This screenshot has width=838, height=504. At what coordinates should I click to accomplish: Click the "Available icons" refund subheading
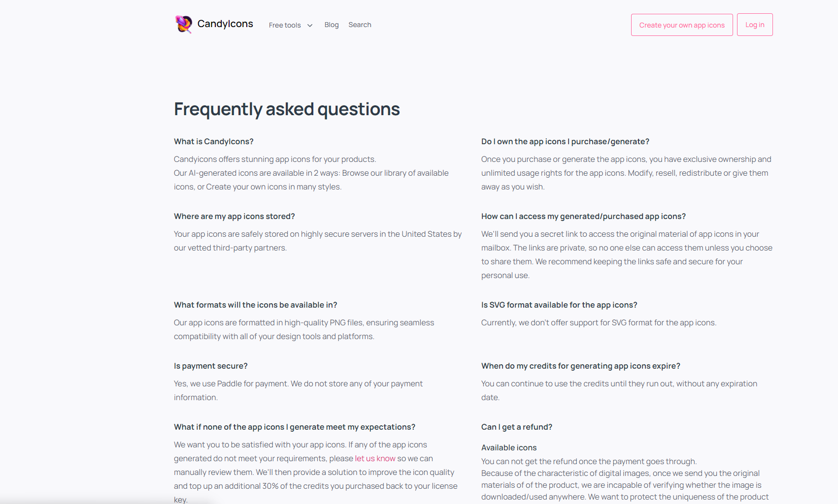pyautogui.click(x=509, y=448)
